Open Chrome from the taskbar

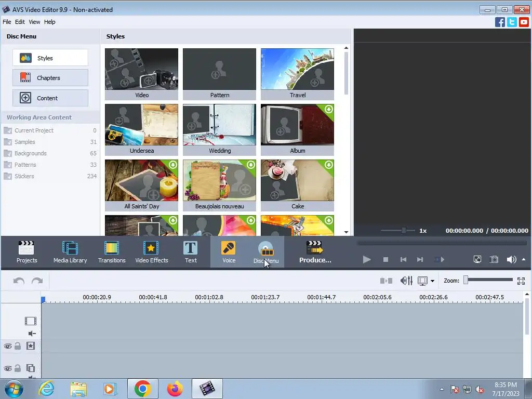[x=142, y=389]
